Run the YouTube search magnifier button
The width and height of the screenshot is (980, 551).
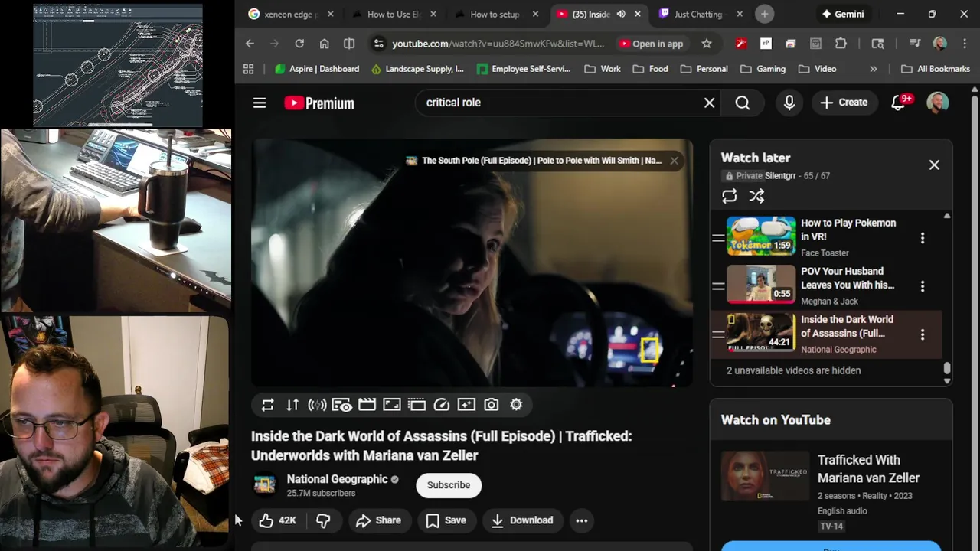pyautogui.click(x=743, y=103)
